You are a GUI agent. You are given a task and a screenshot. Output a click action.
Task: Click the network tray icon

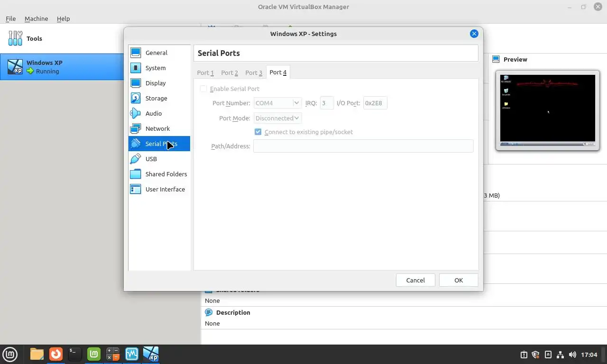point(560,355)
